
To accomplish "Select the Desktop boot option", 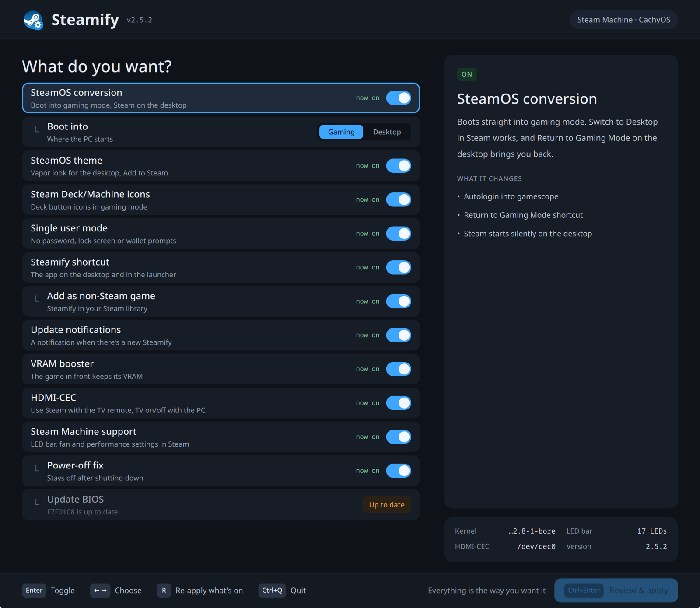I will point(387,132).
